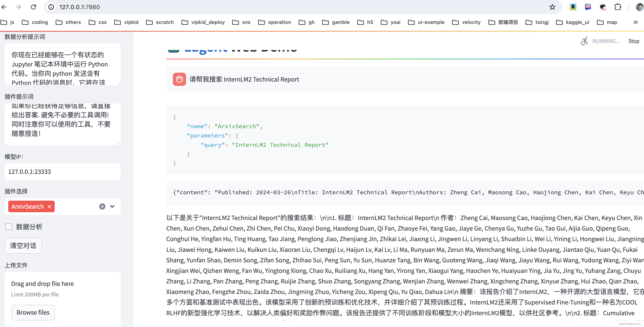Reload the page
The image size is (644, 327).
(x=33, y=7)
